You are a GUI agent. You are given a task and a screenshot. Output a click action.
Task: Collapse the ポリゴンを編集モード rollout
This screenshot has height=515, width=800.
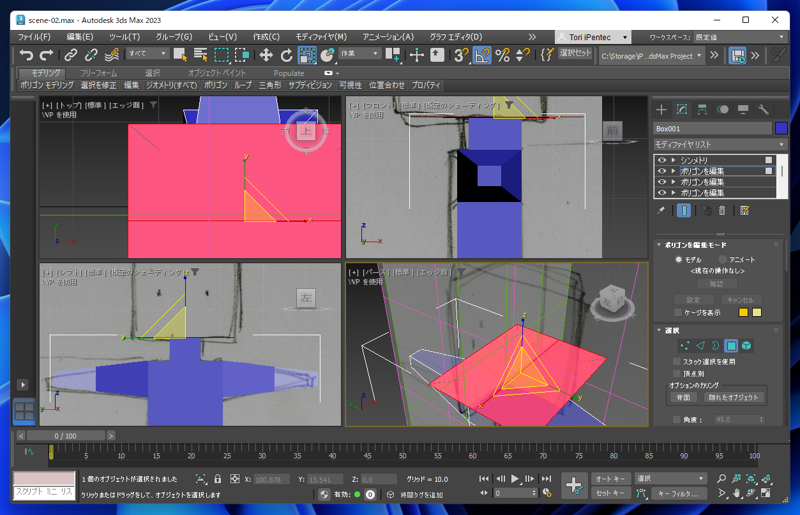pos(659,245)
